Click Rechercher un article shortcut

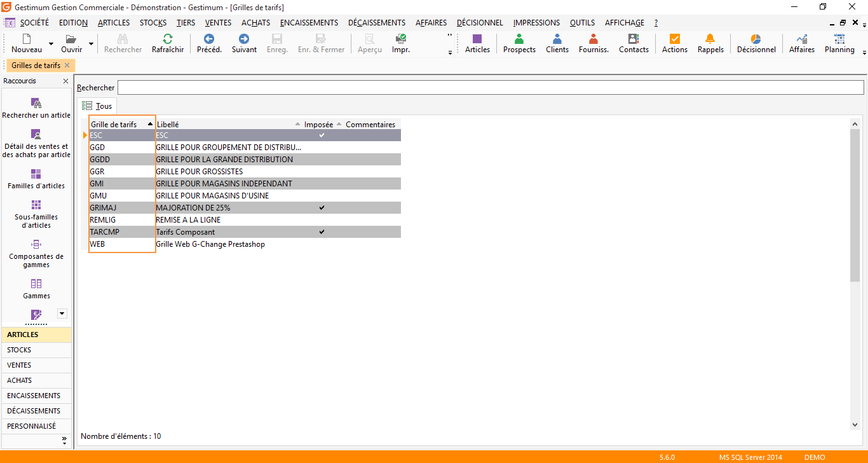[x=36, y=108]
